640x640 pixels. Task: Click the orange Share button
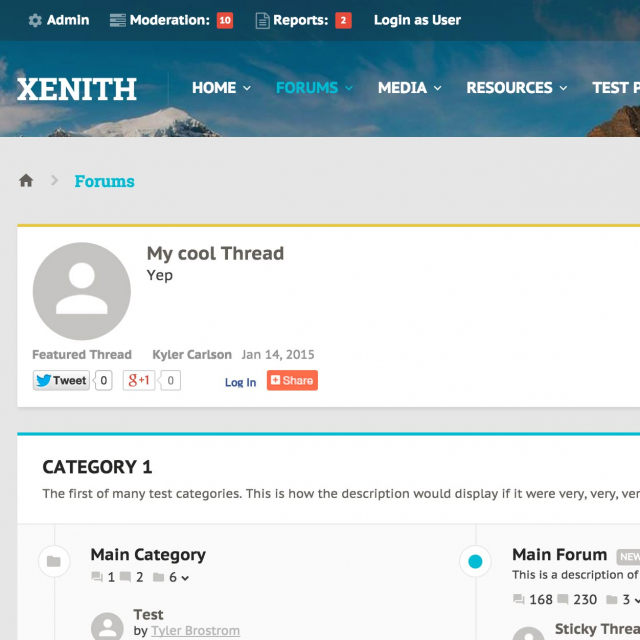(292, 380)
